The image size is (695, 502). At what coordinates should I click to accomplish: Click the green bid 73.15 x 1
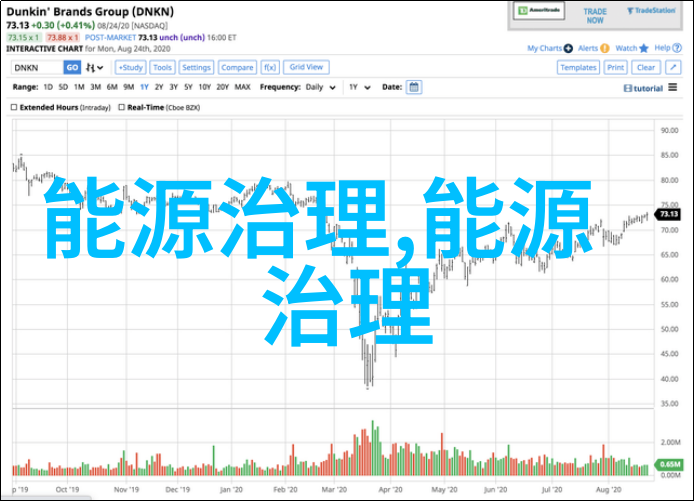[24, 38]
